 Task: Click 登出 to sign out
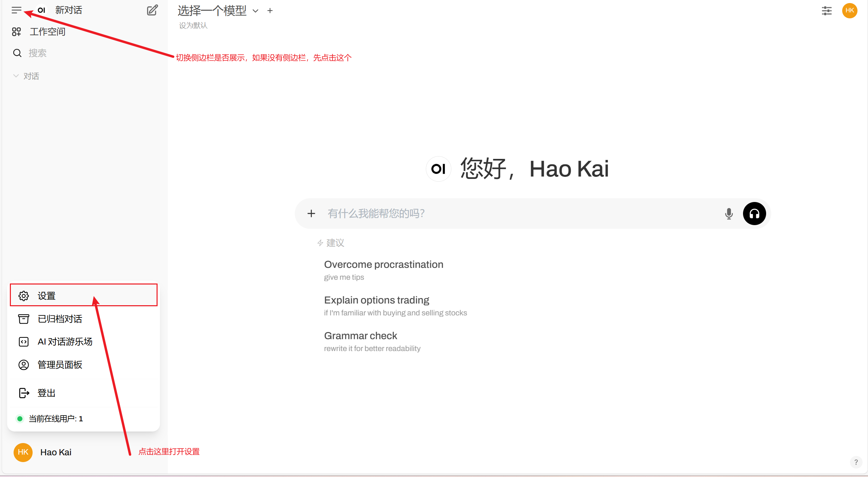pos(46,393)
